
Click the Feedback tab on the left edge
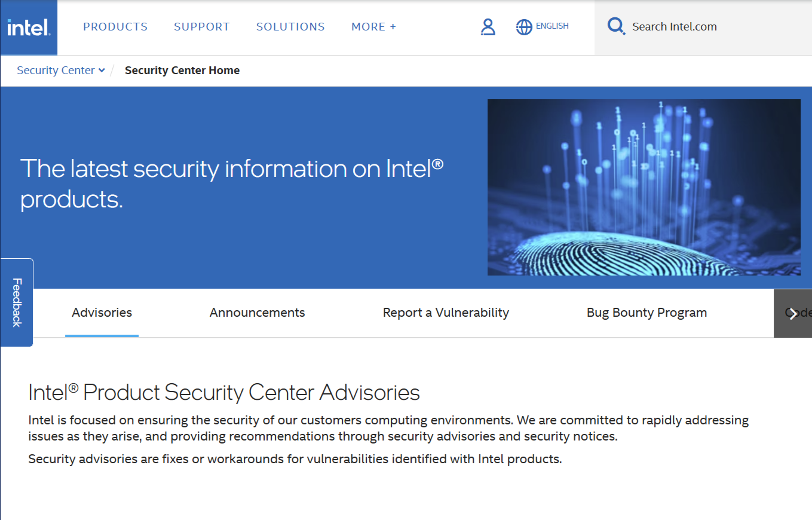[16, 303]
